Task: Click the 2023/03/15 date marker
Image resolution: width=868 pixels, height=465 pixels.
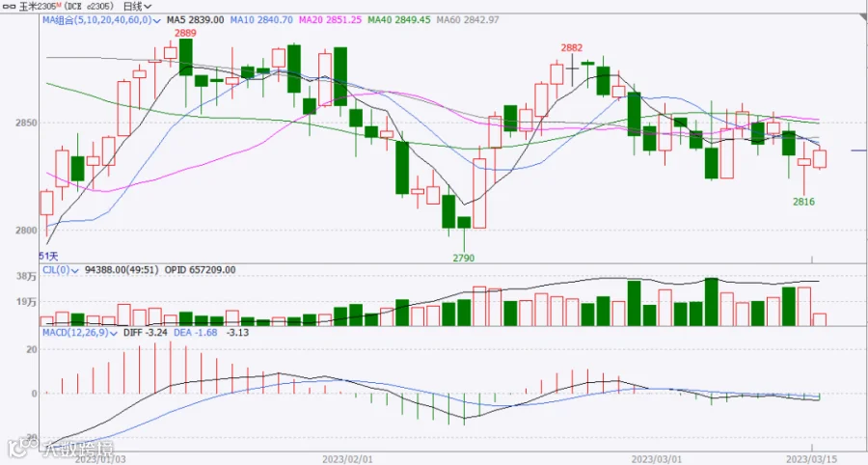Action: point(811,459)
